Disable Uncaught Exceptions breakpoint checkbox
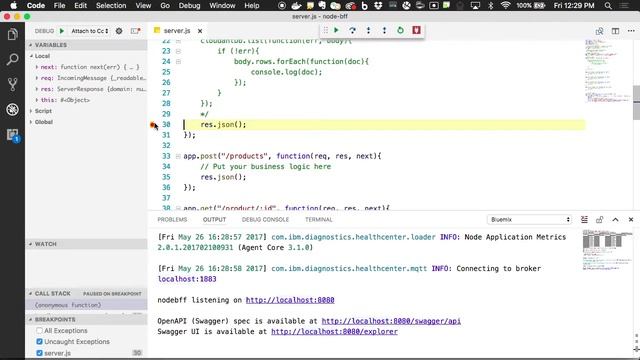The width and height of the screenshot is (640, 360). tap(39, 342)
